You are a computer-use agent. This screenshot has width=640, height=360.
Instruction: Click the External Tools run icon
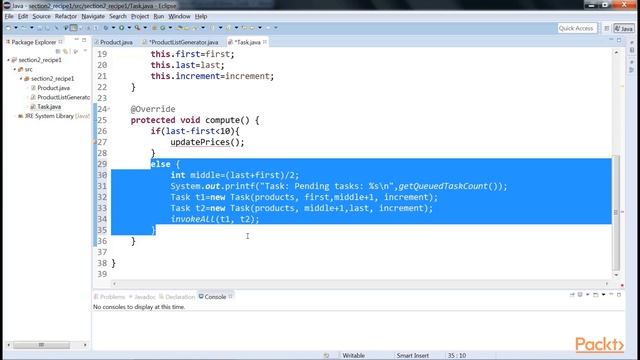click(138, 28)
